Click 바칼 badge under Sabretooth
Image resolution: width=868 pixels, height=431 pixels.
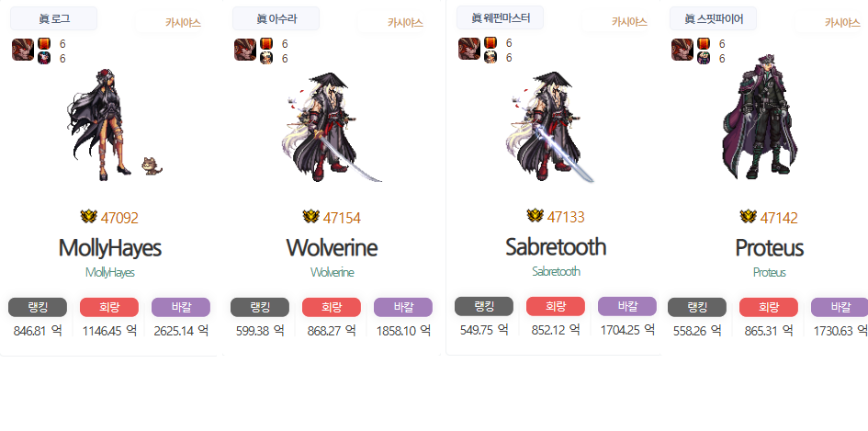627,306
